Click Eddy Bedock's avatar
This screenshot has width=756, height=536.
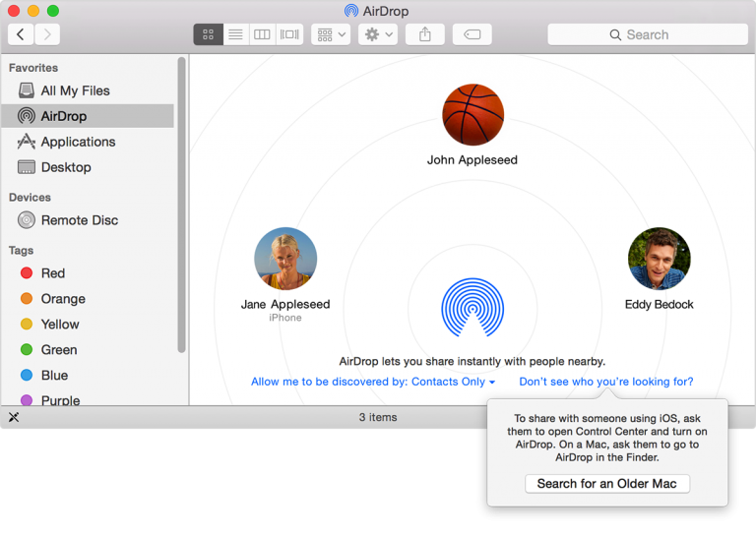(660, 259)
